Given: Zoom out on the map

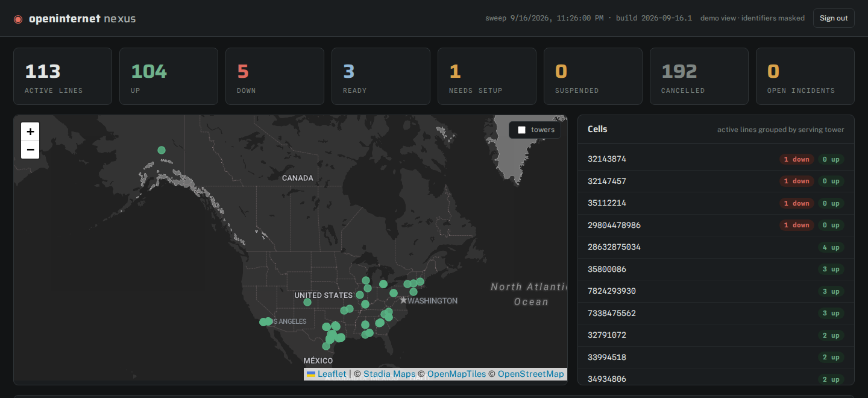Looking at the screenshot, I should [30, 150].
